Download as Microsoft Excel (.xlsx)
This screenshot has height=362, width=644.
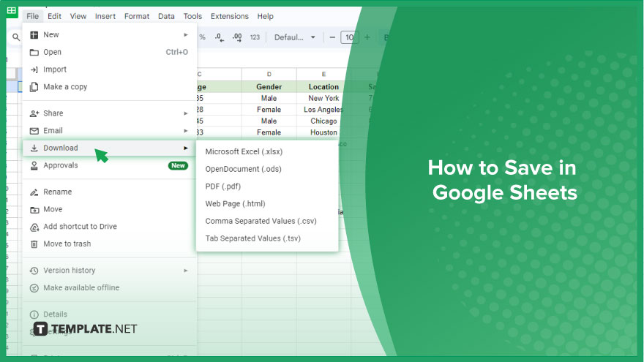(x=267, y=151)
